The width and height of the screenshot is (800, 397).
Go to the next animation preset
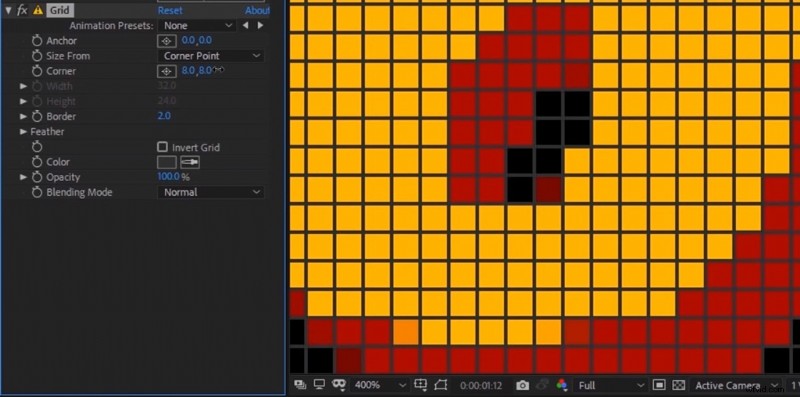pyautogui.click(x=261, y=26)
